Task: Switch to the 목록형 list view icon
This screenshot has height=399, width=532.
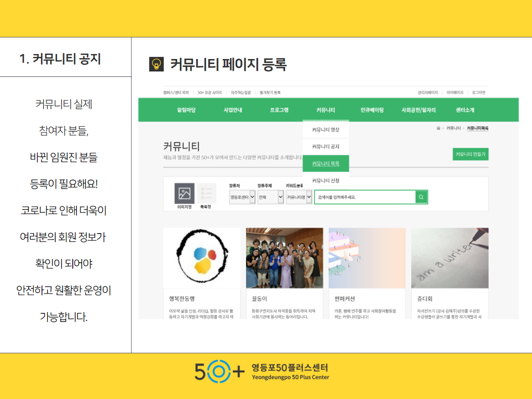Action: [x=206, y=194]
